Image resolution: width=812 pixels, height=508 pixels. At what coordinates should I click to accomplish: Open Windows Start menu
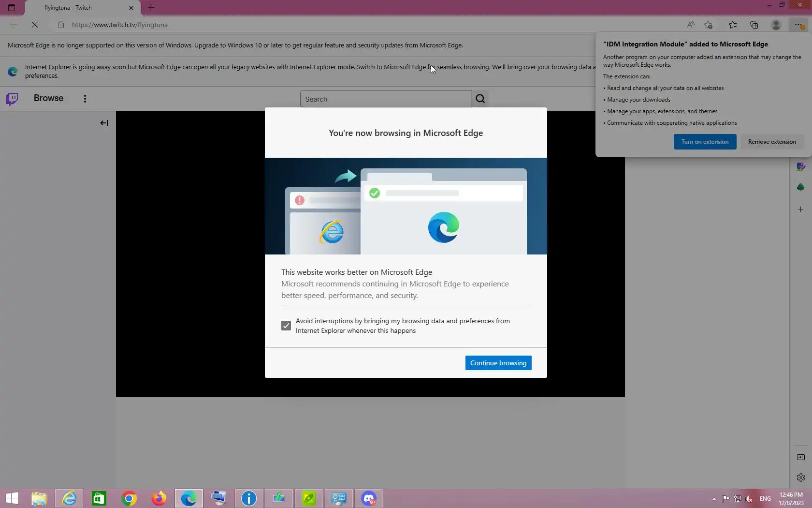[x=12, y=498]
